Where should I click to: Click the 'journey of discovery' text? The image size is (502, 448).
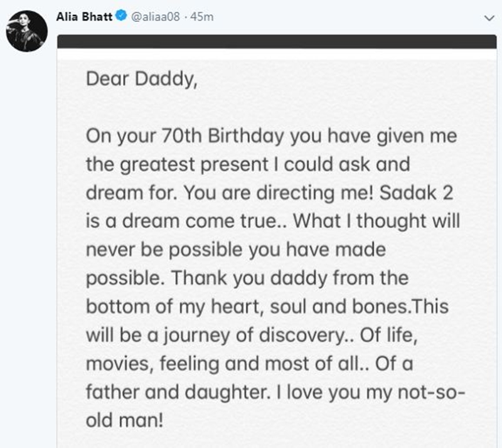(254, 335)
